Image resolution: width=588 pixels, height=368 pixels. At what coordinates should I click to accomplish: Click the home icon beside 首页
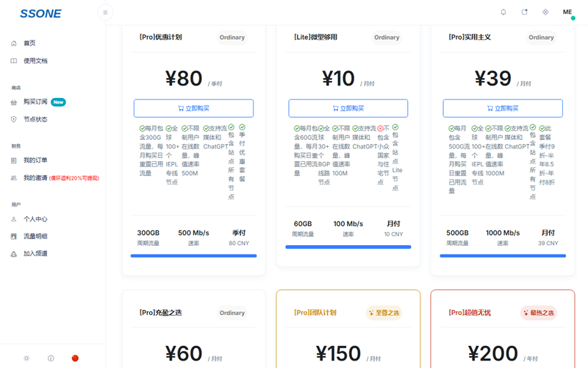pos(13,43)
